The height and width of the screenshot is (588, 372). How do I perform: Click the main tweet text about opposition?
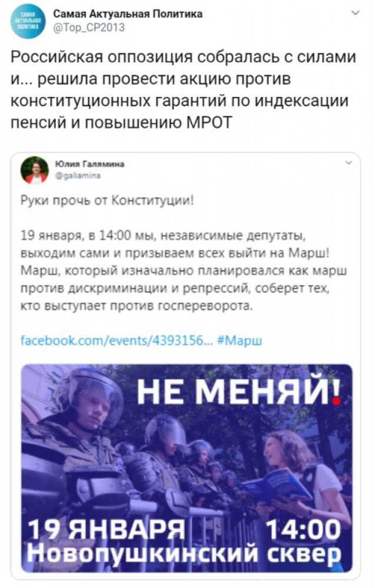[x=183, y=90]
